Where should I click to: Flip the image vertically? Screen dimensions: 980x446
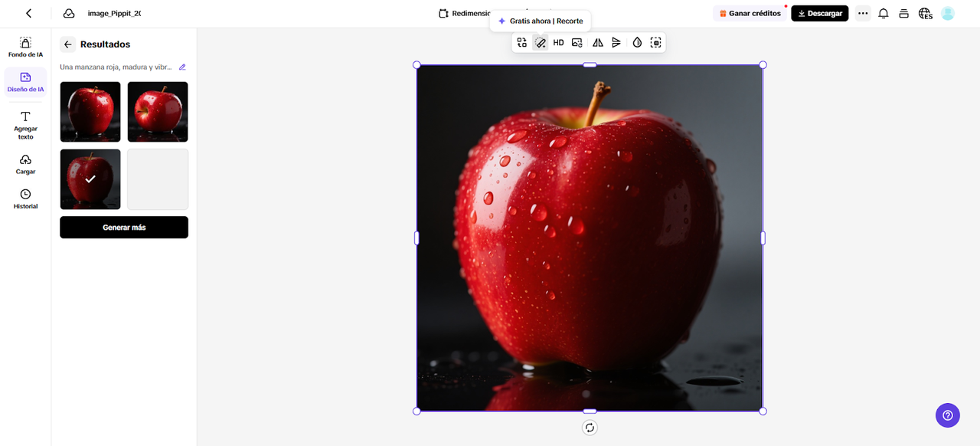pyautogui.click(x=616, y=43)
